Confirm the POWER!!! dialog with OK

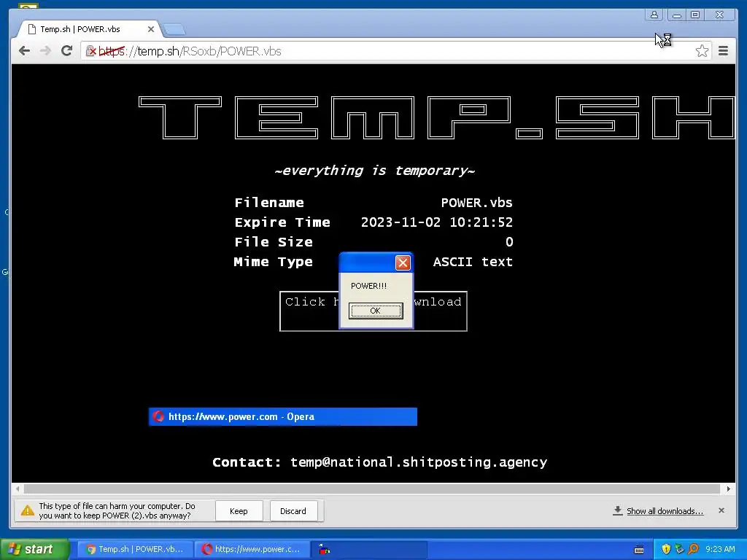pos(376,311)
